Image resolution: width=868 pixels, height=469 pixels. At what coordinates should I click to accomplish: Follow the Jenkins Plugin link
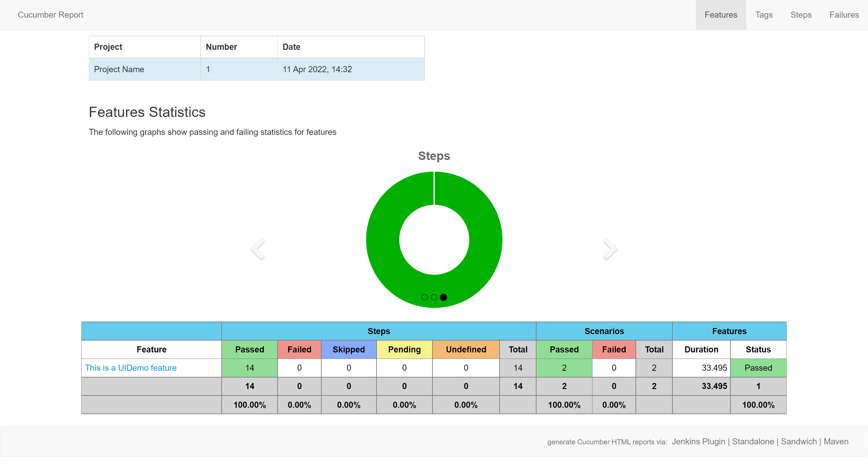coord(698,442)
